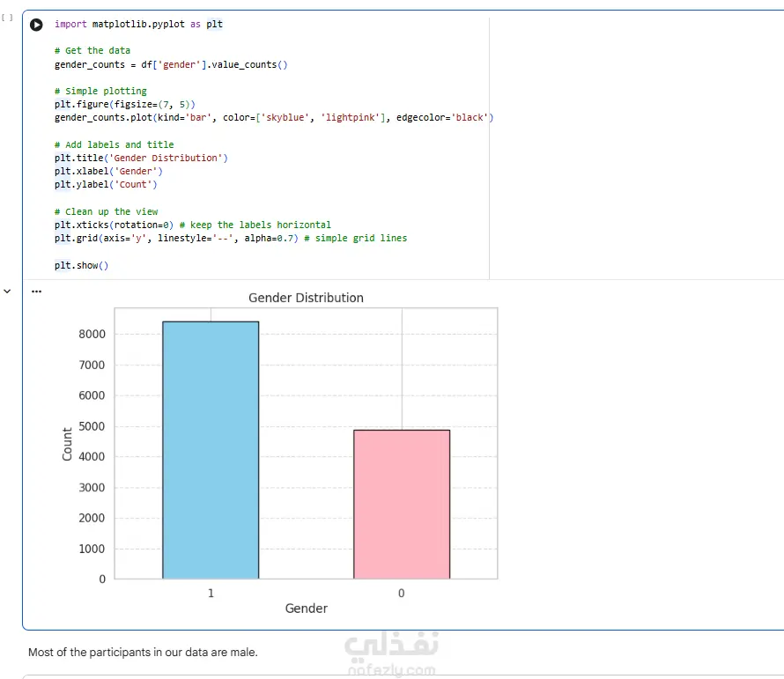Click the 'skyblue' color string in code
Screen dimensions: 784x679
285,117
